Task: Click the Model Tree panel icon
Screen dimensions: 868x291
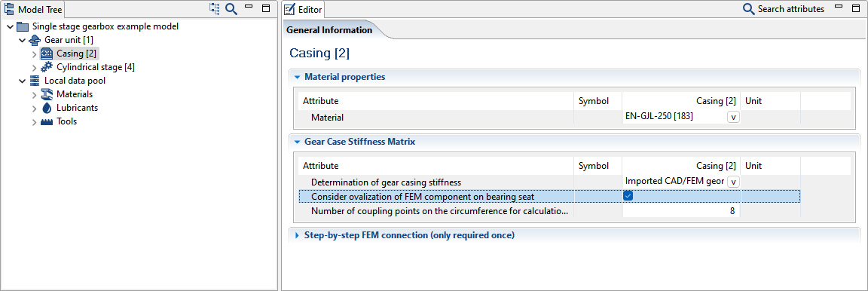Action: click(x=9, y=9)
